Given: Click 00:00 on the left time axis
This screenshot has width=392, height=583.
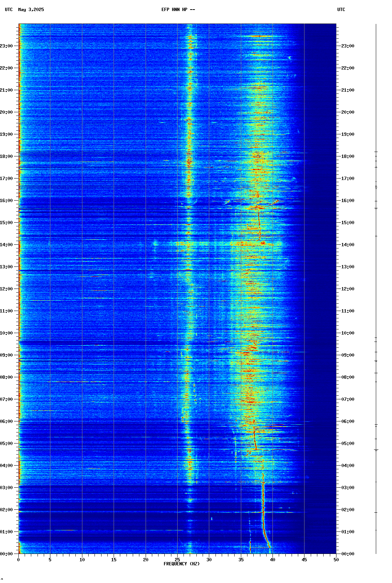Looking at the screenshot, I should click(x=7, y=554).
